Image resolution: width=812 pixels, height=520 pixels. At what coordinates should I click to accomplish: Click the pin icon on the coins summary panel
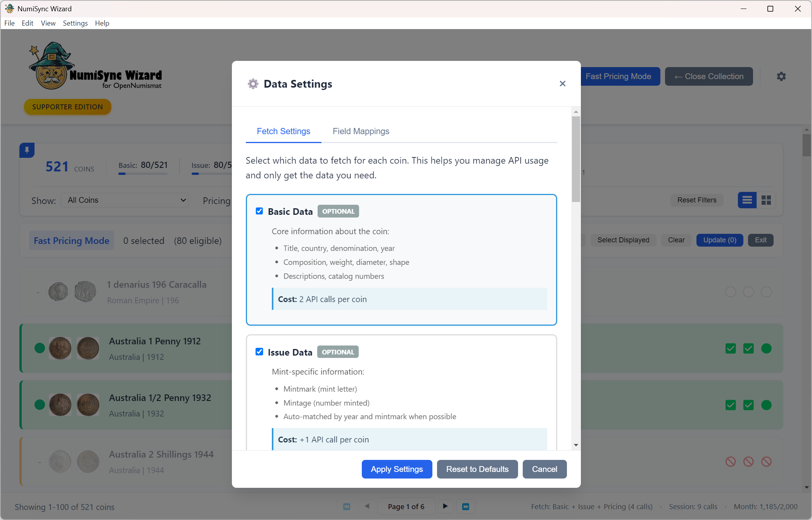(x=27, y=150)
